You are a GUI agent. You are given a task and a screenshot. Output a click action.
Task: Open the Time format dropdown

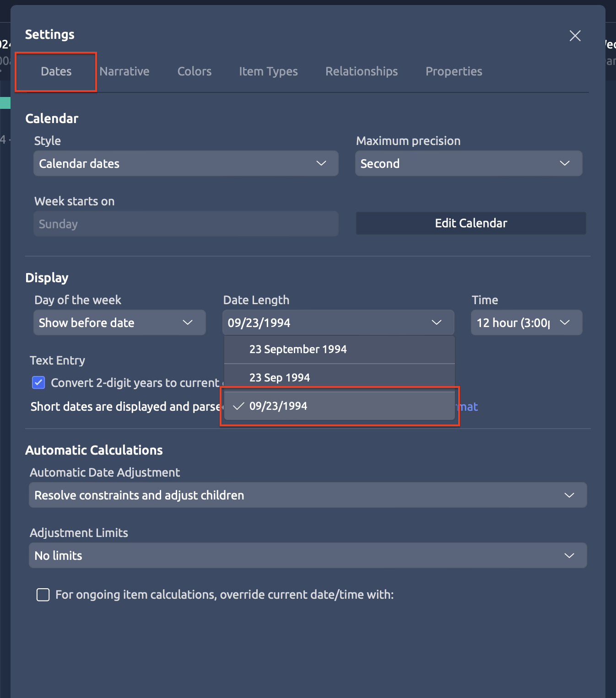(526, 323)
